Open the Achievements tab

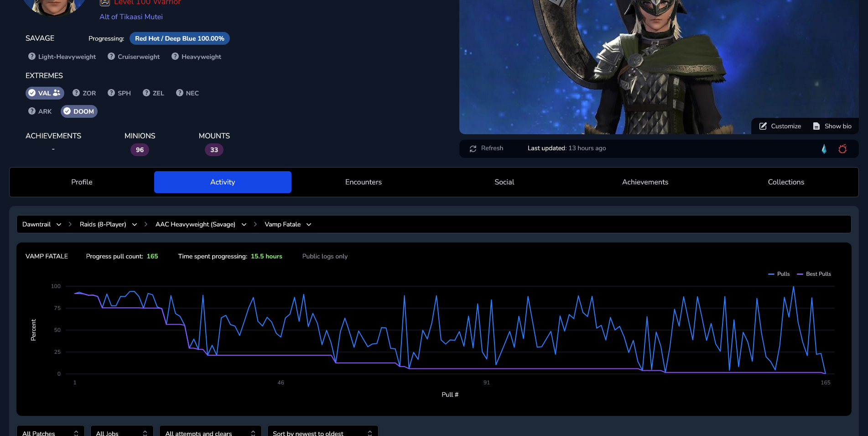(645, 182)
